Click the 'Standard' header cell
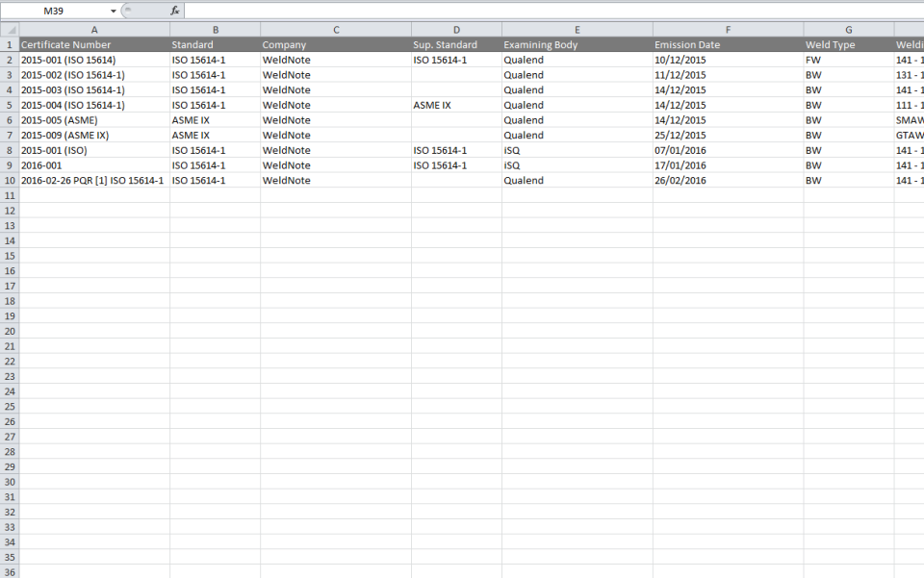 215,45
